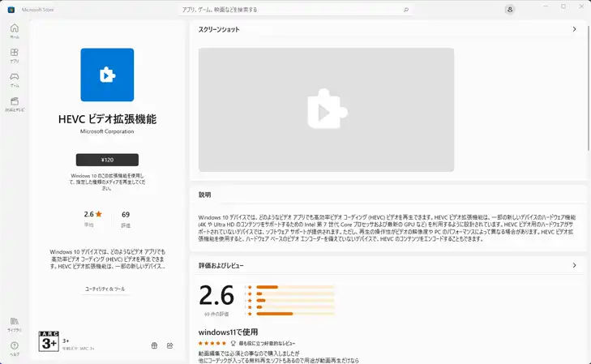Click the search magnifier icon
This screenshot has width=591, height=364.
click(406, 10)
